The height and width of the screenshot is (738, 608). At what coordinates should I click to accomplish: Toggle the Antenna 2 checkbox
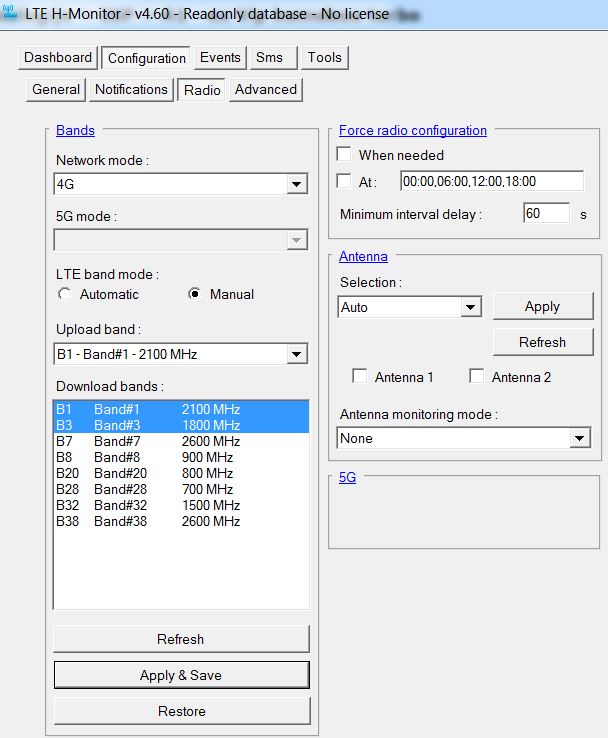[476, 377]
